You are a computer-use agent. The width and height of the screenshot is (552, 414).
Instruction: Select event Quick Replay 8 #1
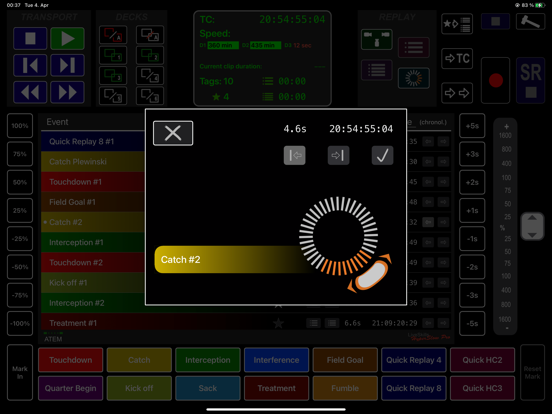click(93, 142)
